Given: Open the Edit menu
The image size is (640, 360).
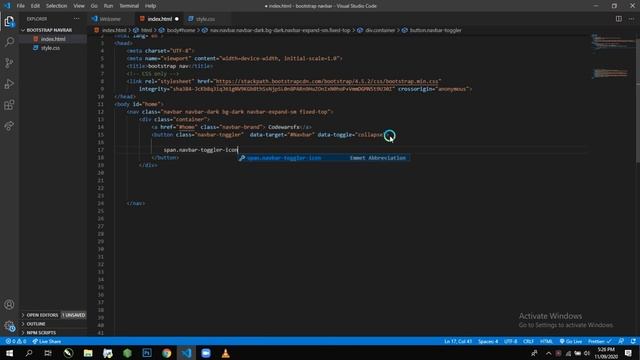Looking at the screenshot, I should coord(35,6).
